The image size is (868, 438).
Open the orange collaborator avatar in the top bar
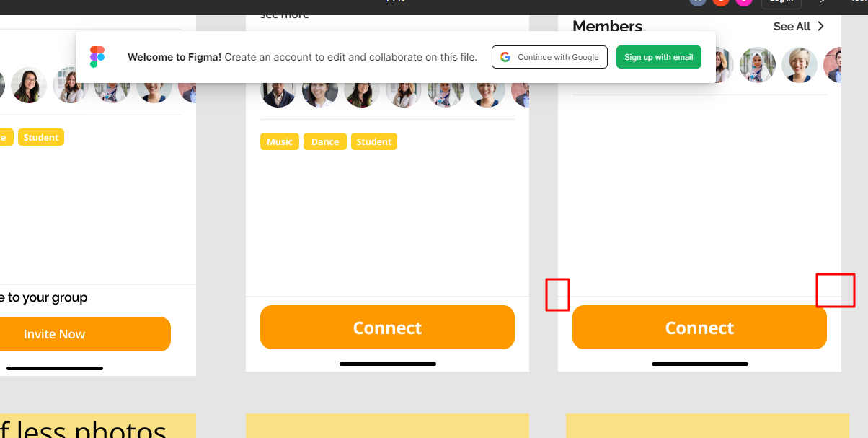coord(720,3)
